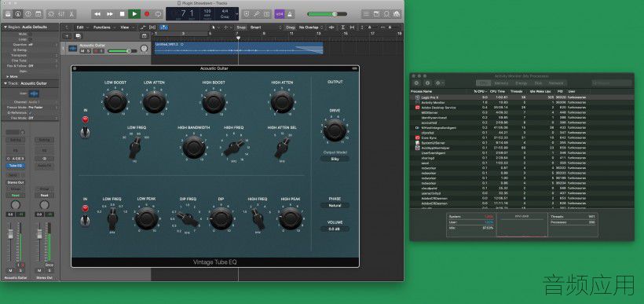Adjust Acoustic Guitar track volume slider
The image size is (644, 304).
coord(123,51)
